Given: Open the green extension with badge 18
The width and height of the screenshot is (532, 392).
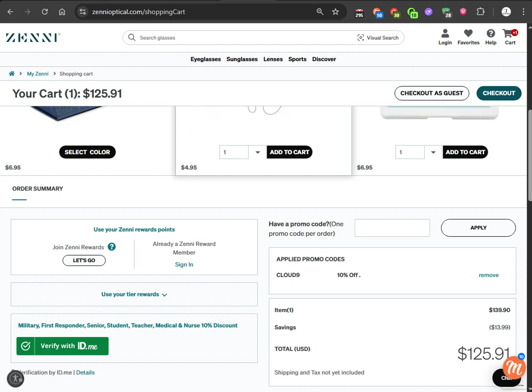Looking at the screenshot, I should 412,13.
